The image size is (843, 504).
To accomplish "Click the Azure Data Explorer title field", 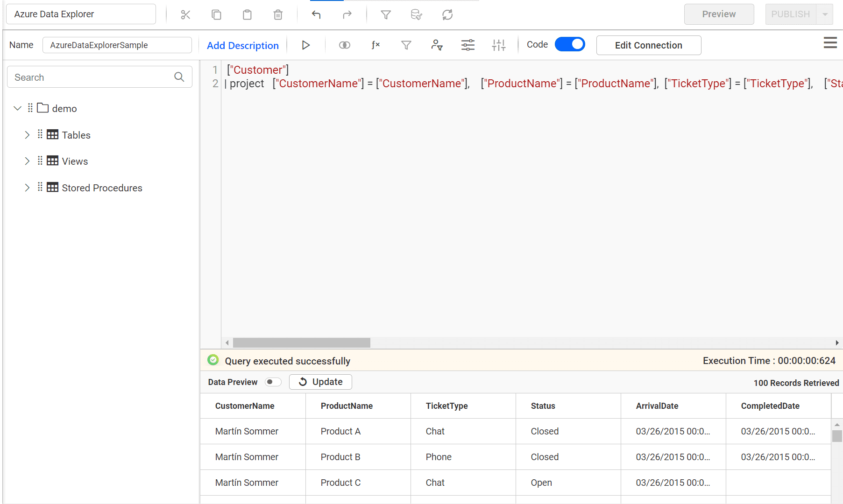I will 81,14.
